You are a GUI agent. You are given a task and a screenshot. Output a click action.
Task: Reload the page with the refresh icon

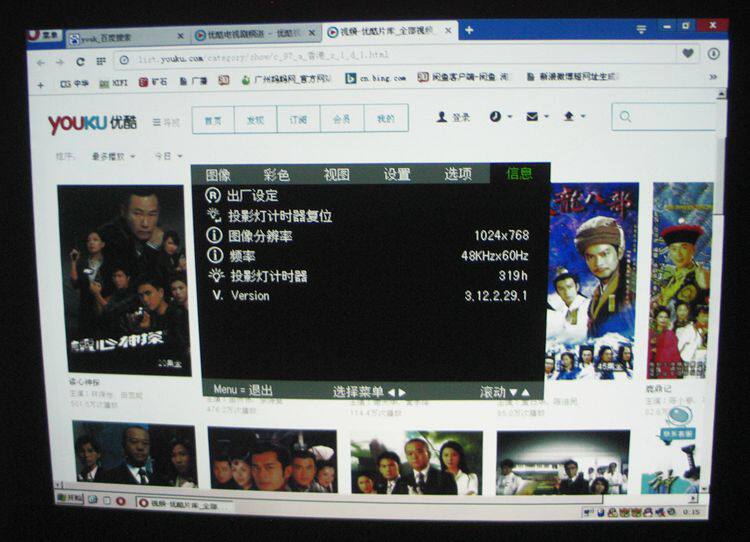(x=80, y=62)
